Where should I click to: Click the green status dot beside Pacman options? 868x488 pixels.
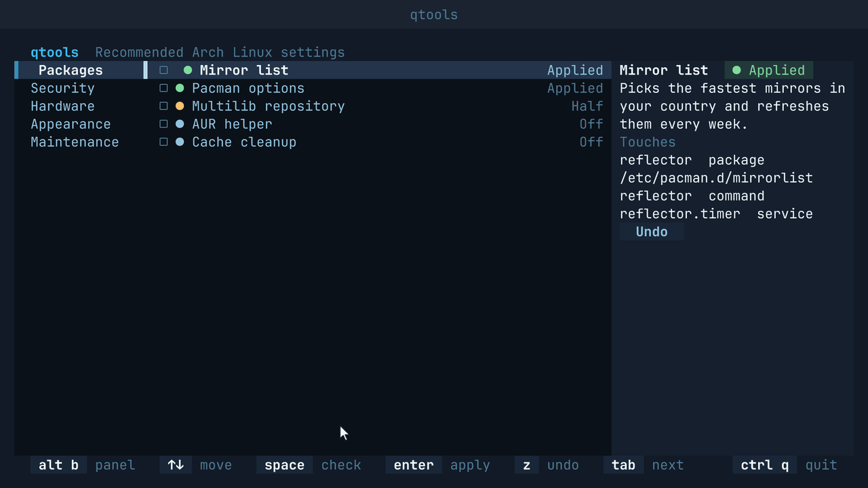(x=180, y=88)
